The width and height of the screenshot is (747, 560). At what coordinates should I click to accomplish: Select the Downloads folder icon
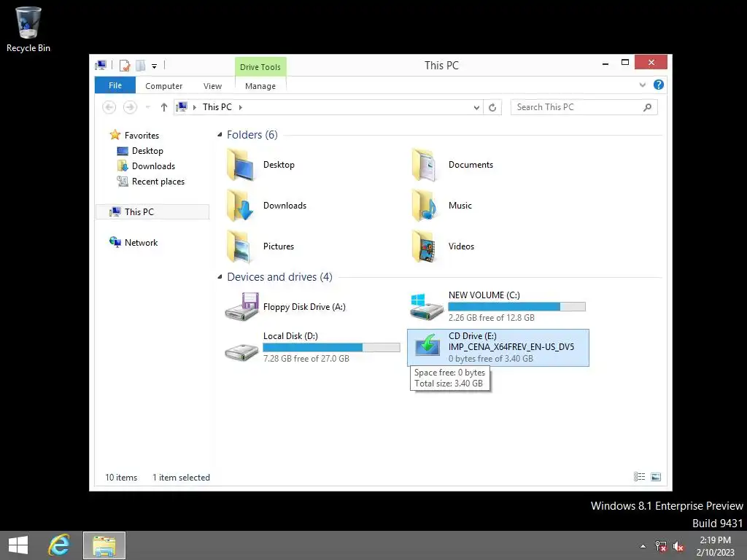coord(241,205)
